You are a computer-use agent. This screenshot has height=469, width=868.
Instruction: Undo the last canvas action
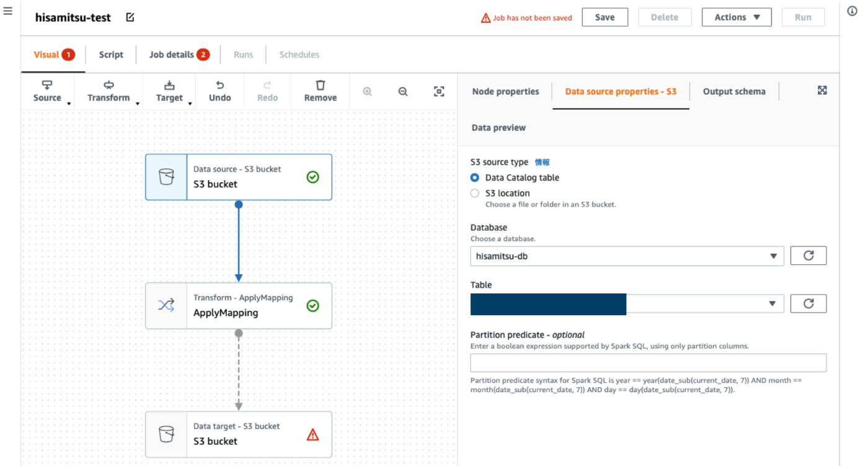click(x=219, y=91)
